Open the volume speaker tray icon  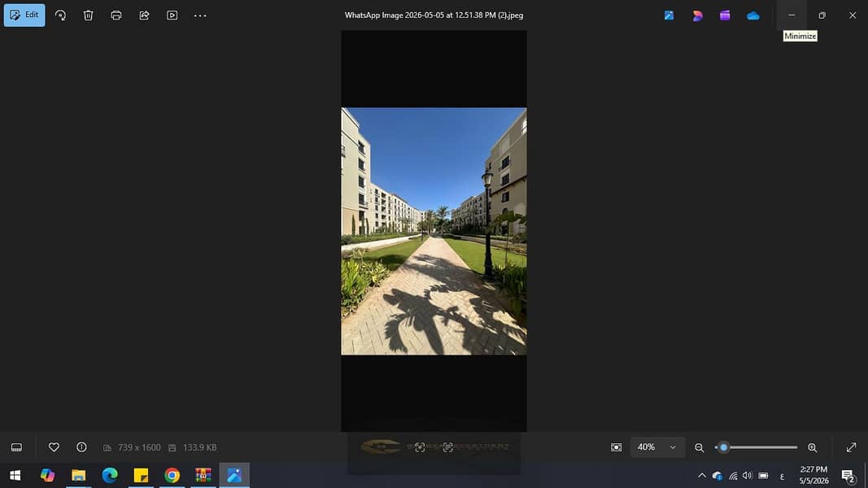coord(748,475)
